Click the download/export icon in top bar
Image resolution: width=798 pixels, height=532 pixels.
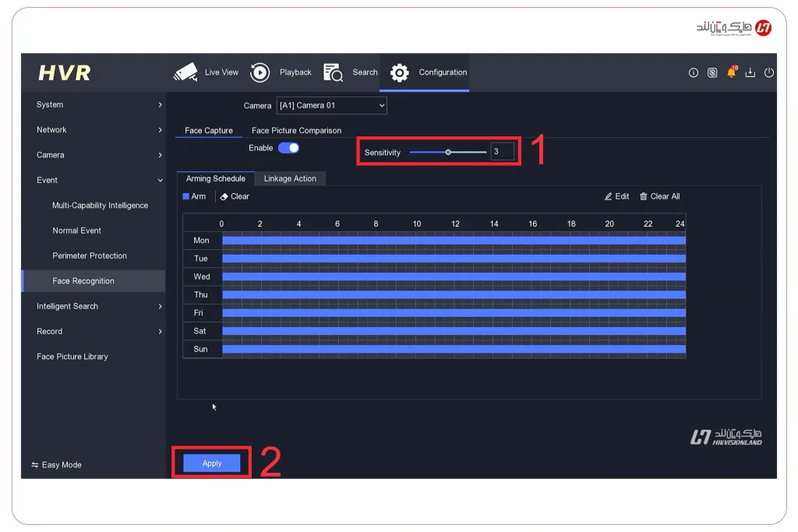750,72
